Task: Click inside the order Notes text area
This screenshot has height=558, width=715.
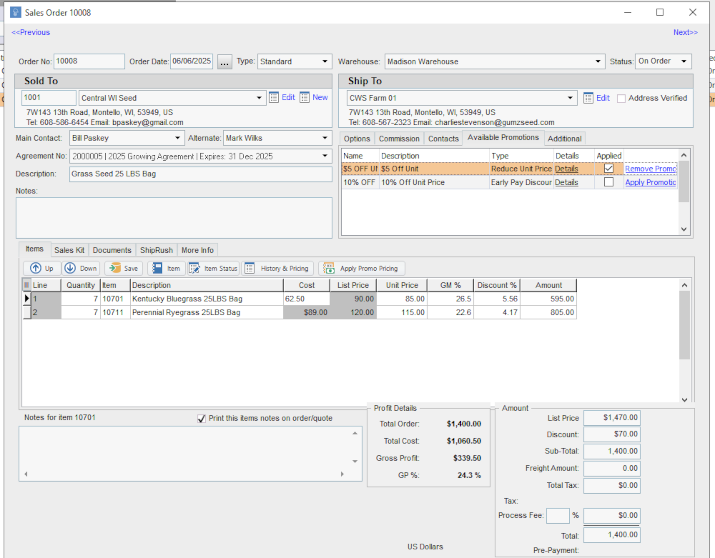Action: click(174, 217)
